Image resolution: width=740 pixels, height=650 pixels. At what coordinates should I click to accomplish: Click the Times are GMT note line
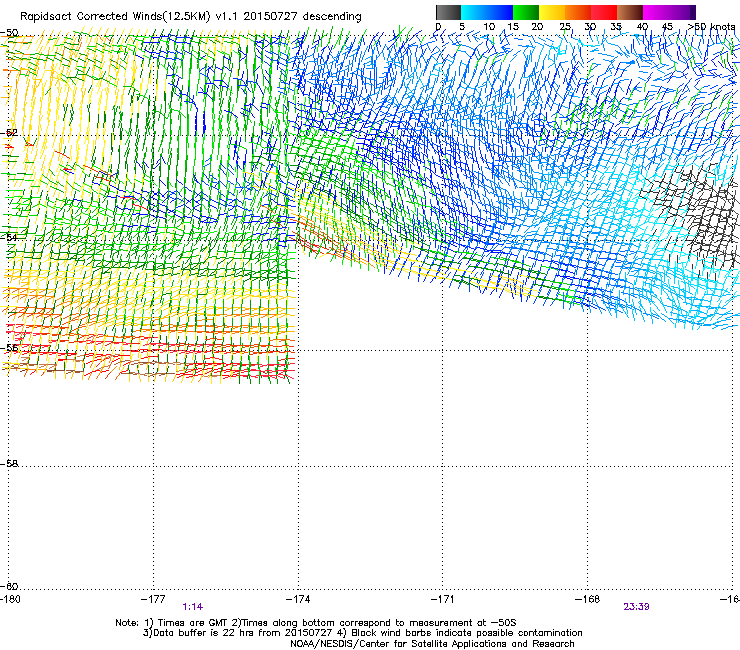tap(316, 623)
